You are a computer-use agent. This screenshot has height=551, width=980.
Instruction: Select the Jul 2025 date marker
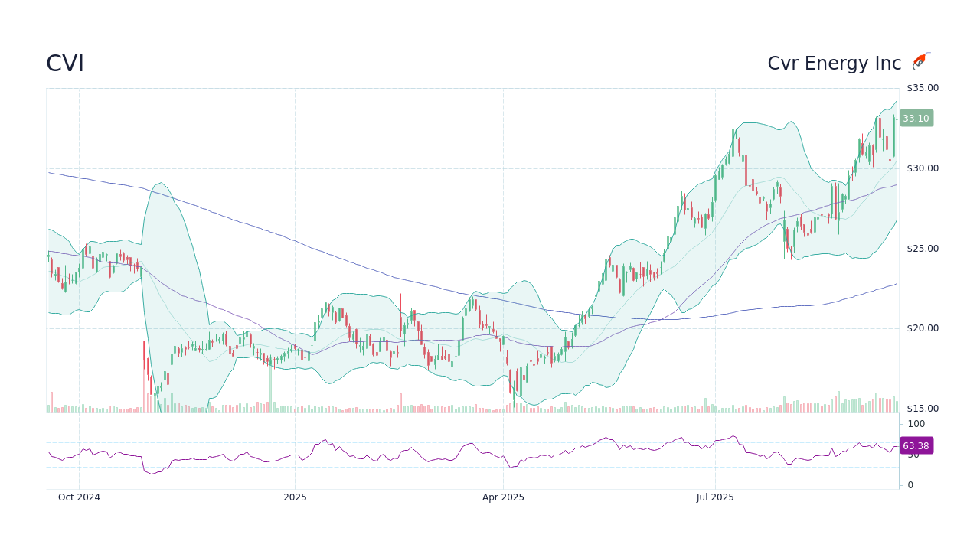(716, 497)
